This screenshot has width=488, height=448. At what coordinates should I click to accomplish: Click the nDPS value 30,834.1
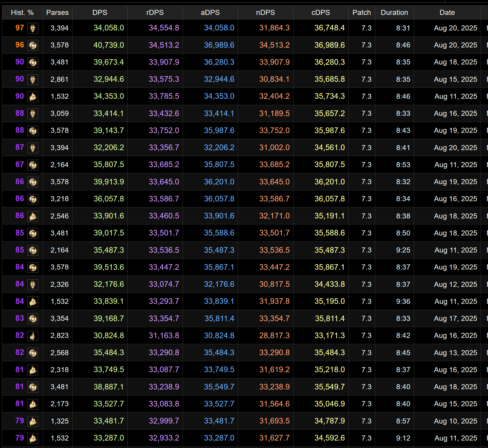(x=274, y=79)
